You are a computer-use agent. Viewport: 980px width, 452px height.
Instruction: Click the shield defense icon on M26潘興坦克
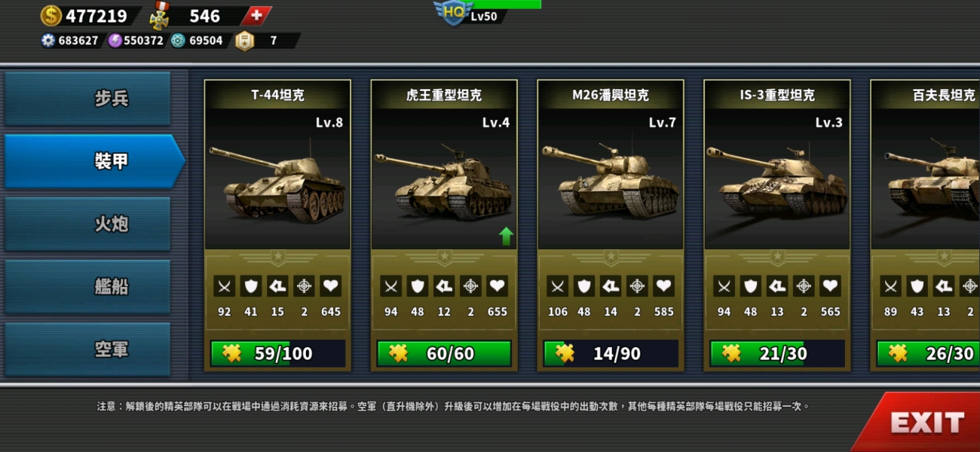coord(584,286)
